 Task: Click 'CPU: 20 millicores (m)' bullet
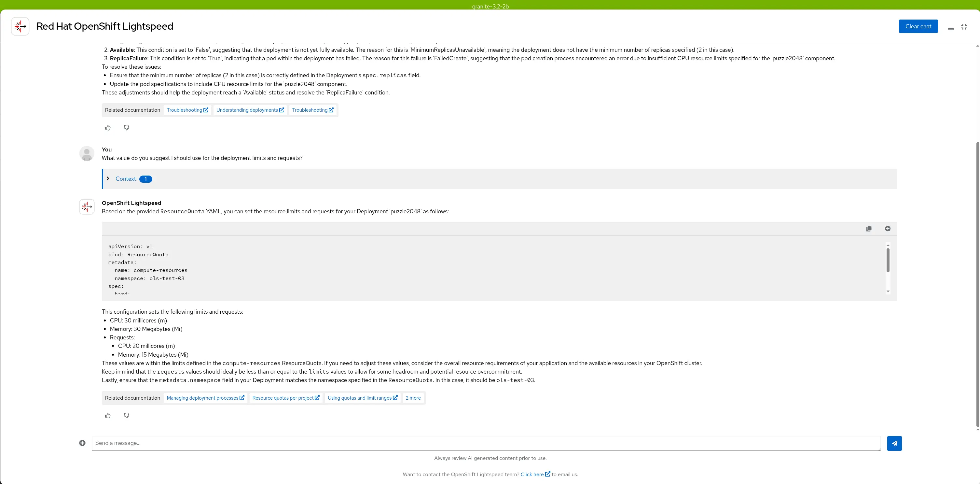tap(146, 346)
